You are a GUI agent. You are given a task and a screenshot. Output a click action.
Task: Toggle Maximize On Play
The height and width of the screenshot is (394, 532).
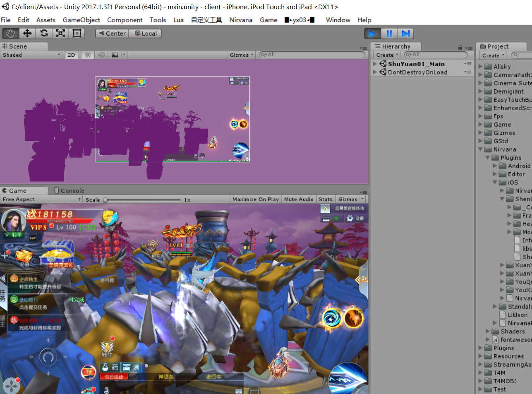tap(255, 199)
